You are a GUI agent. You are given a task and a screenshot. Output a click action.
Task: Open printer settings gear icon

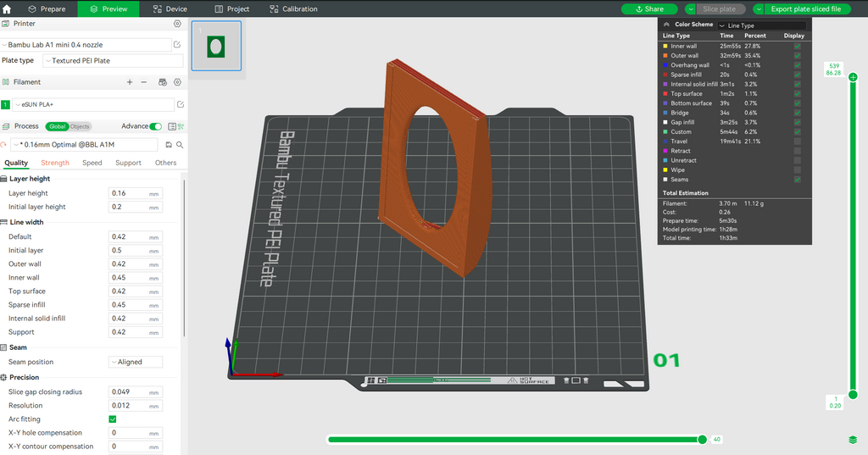(177, 24)
